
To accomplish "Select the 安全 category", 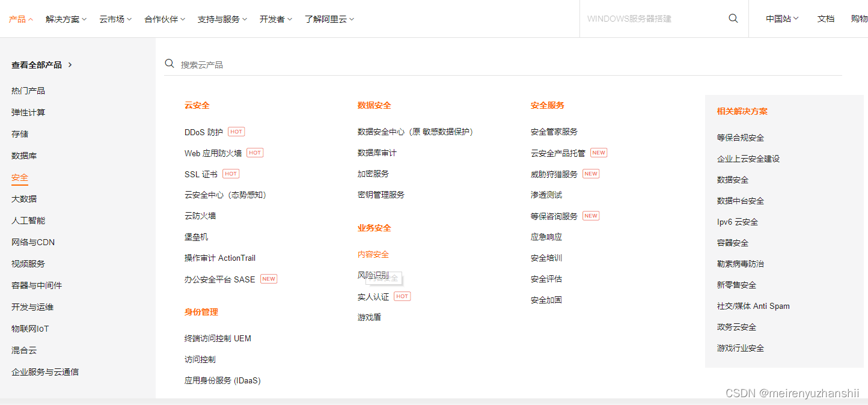I will pos(20,177).
